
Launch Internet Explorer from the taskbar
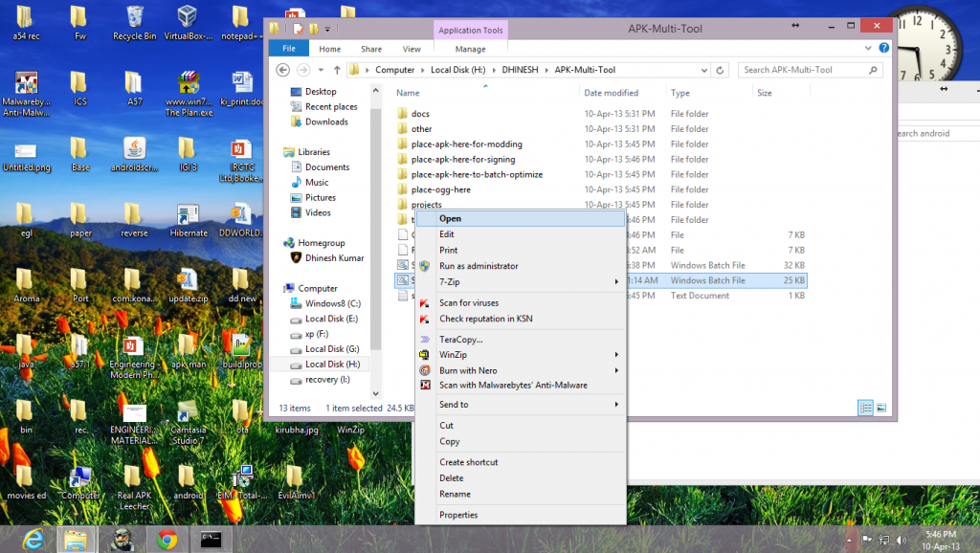pyautogui.click(x=33, y=539)
